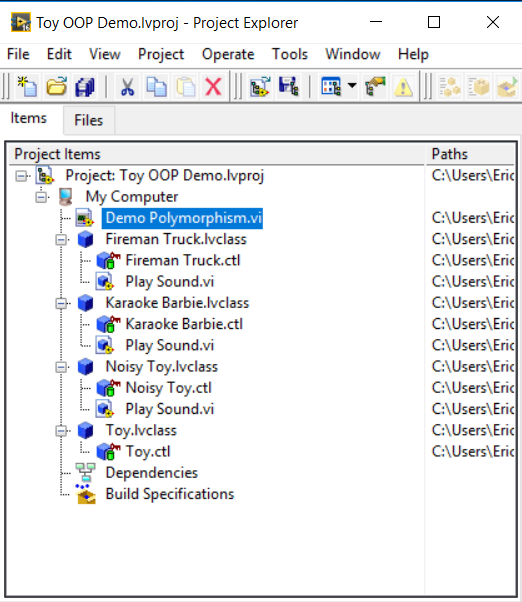Switch to the Files tab
Viewport: 522px width, 602px height.
pos(89,120)
